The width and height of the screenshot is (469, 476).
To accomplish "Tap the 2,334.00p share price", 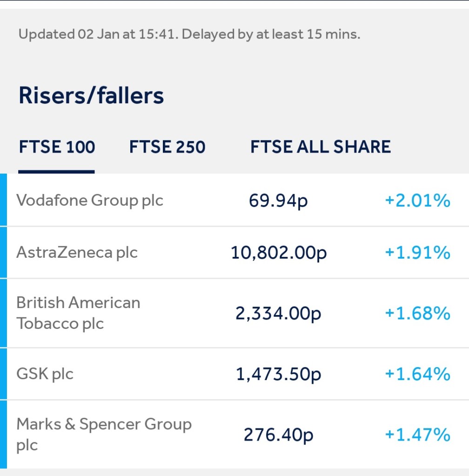I will 278,313.
